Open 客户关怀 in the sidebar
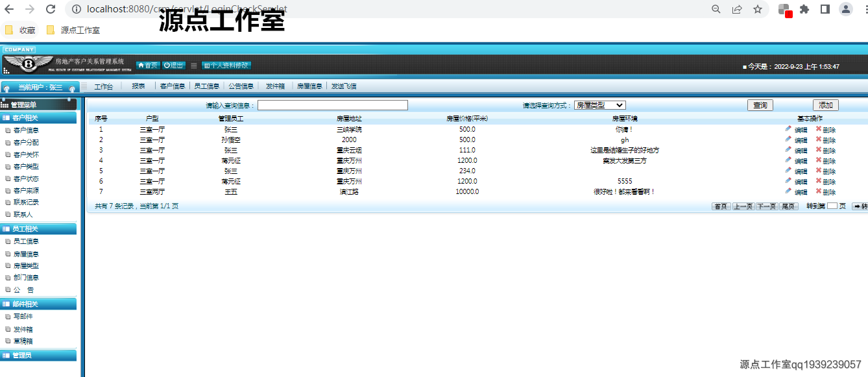Screen dimensions: 868x377 pos(26,154)
